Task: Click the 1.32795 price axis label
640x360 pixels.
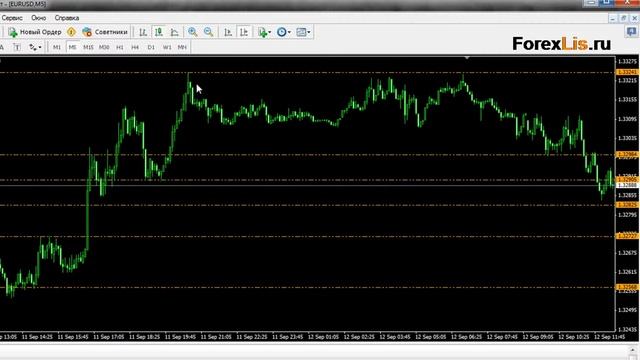Action: [627, 215]
